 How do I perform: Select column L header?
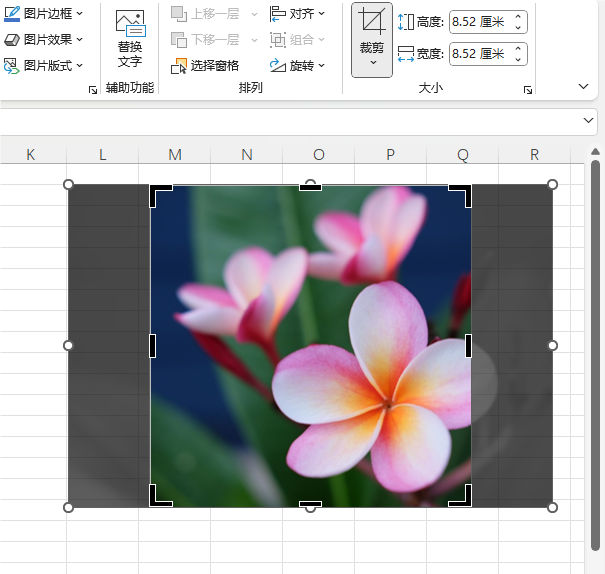[x=102, y=155]
